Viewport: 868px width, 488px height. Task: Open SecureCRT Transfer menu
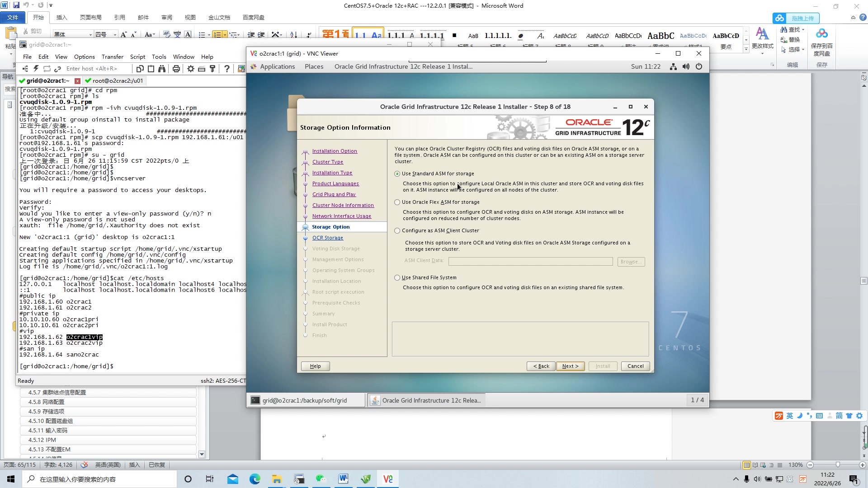(x=113, y=57)
